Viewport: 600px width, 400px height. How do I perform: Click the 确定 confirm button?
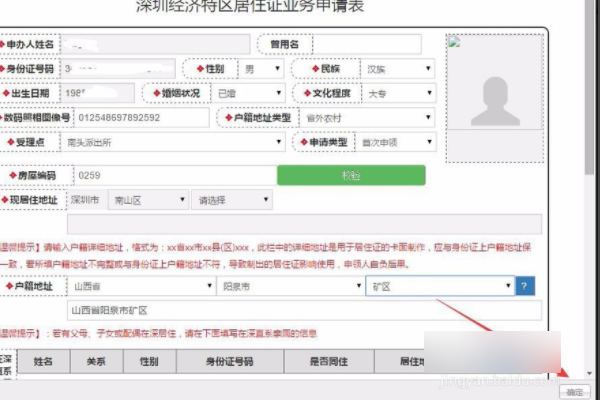coord(575,392)
